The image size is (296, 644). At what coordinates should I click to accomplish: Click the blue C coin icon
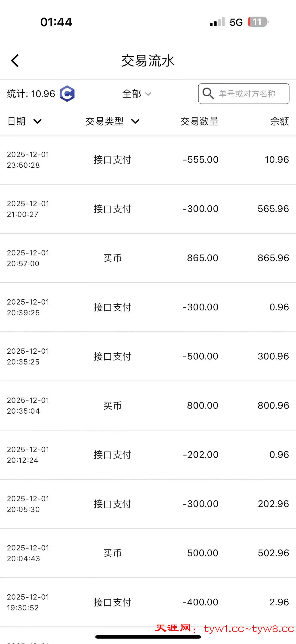(67, 94)
